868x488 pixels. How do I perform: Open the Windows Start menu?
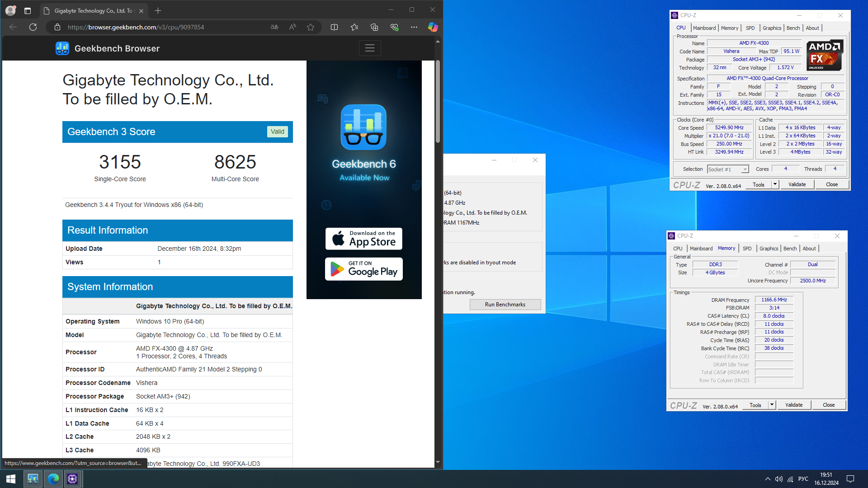tap(11, 479)
